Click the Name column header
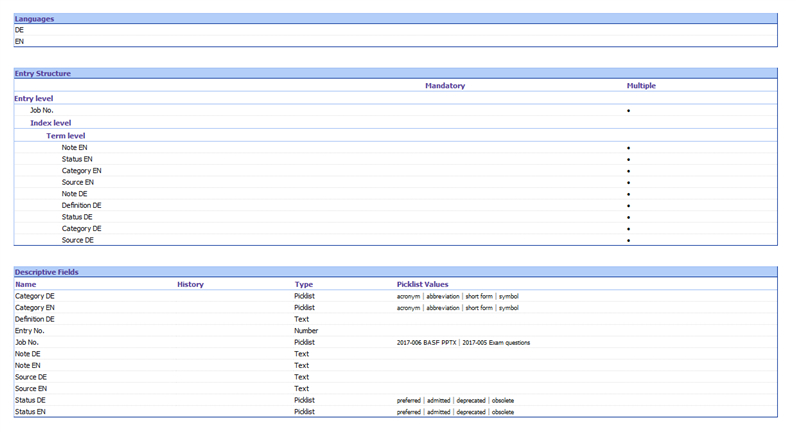 26,284
